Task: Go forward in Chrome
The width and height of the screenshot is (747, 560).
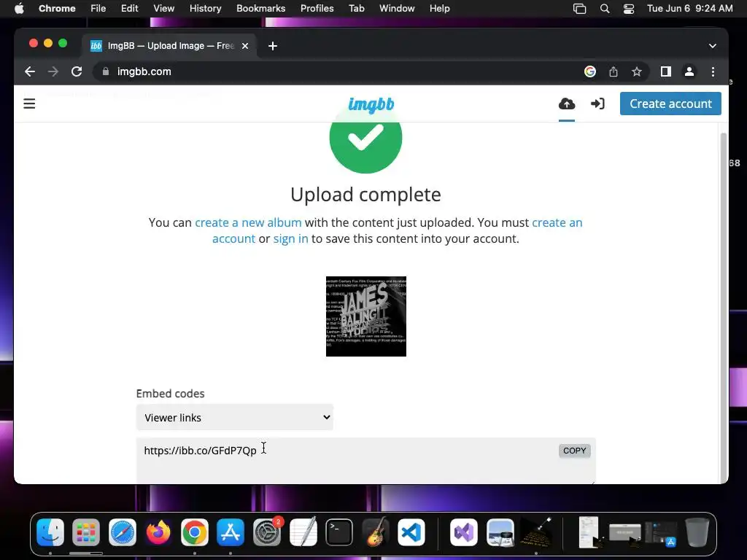Action: point(53,71)
